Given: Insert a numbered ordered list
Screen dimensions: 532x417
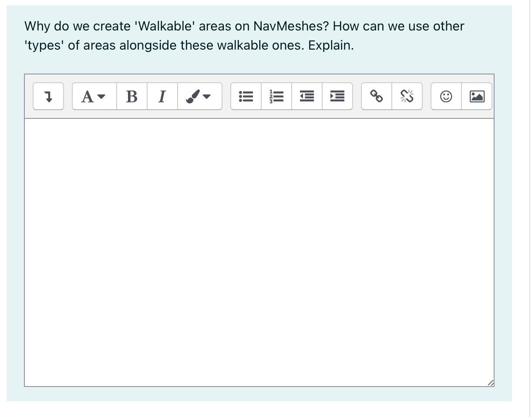Looking at the screenshot, I should [276, 97].
